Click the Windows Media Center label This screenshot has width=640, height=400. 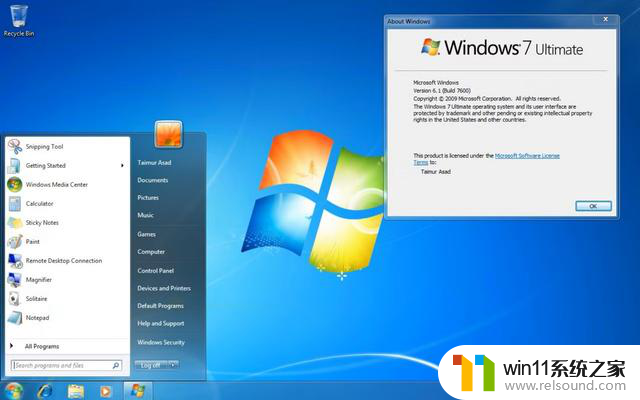click(x=57, y=184)
